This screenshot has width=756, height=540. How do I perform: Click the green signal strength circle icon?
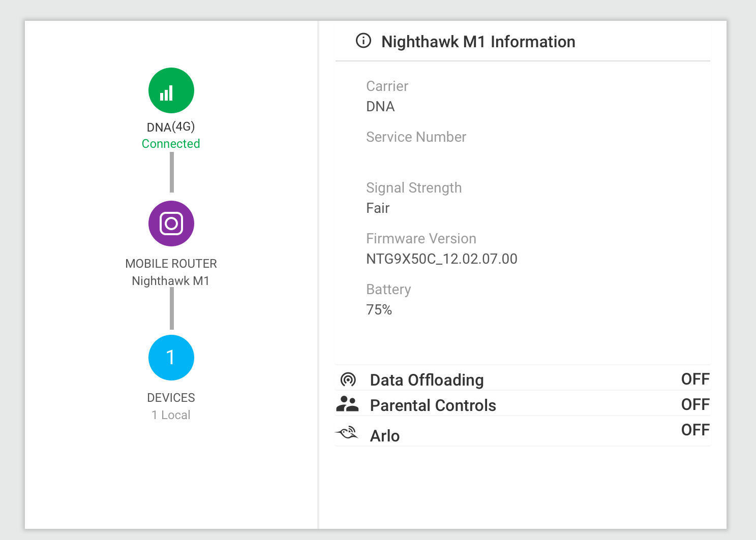[171, 90]
